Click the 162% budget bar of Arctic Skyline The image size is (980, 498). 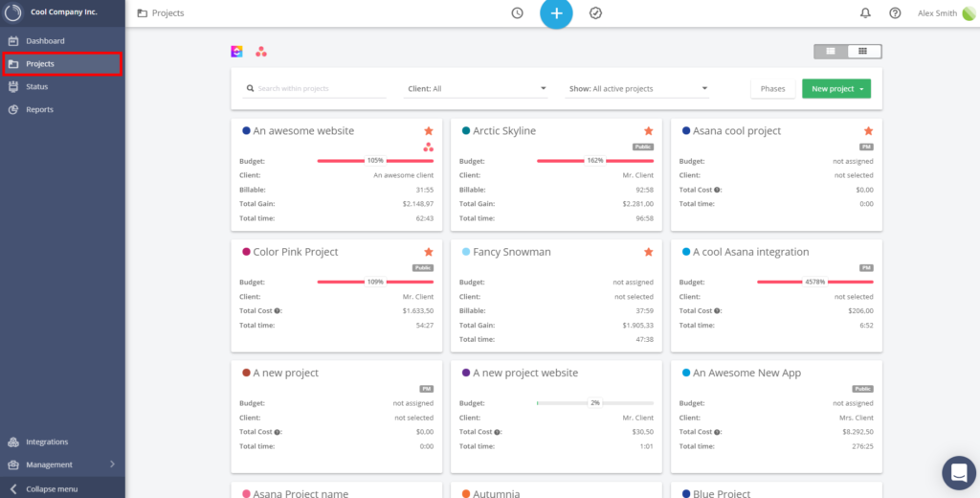(595, 161)
